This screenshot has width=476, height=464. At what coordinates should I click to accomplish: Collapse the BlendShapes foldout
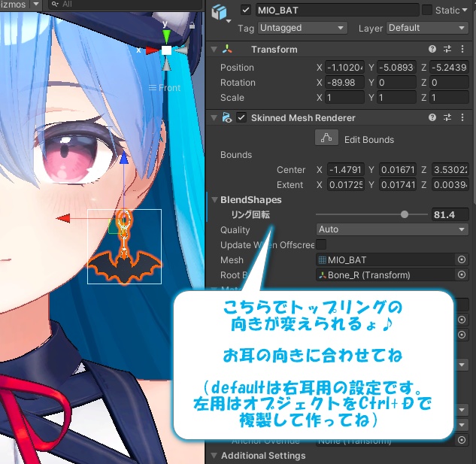click(x=214, y=200)
